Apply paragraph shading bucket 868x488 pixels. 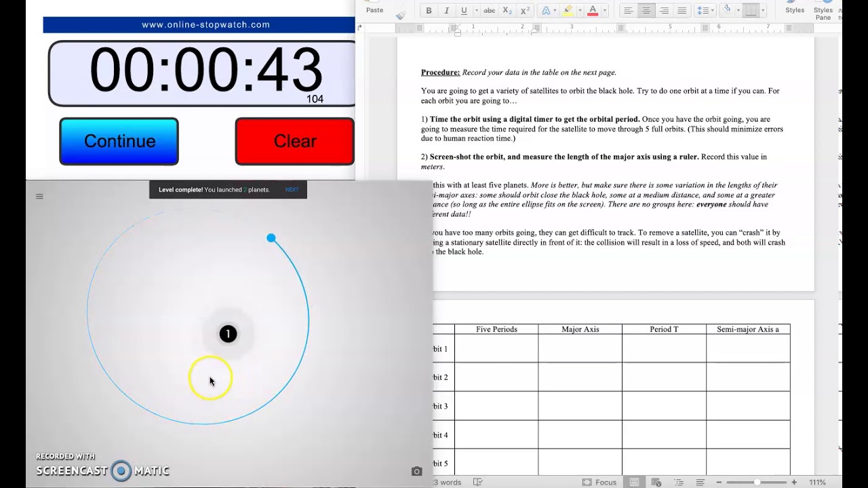(727, 9)
